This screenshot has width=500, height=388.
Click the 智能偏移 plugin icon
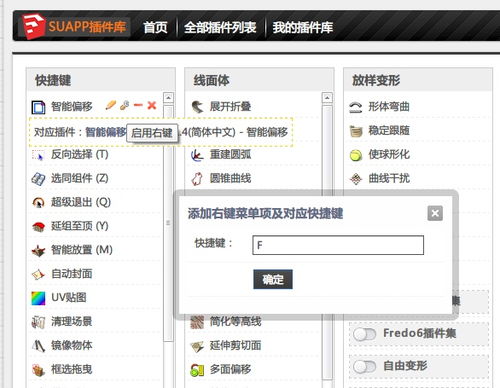coord(38,107)
